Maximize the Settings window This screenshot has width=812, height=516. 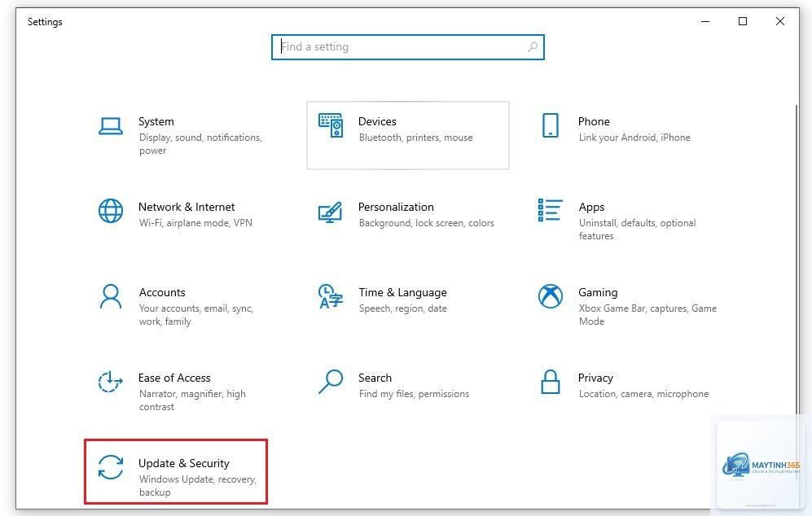tap(743, 21)
